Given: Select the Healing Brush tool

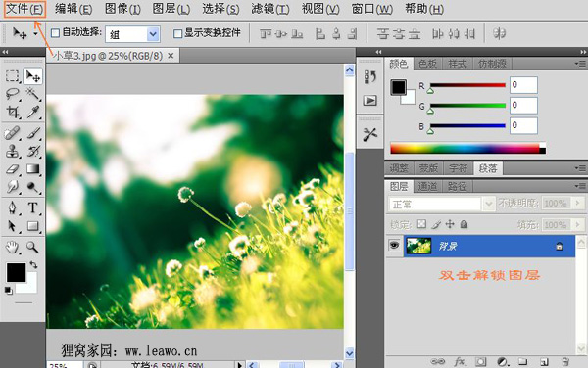Looking at the screenshot, I should point(13,133).
